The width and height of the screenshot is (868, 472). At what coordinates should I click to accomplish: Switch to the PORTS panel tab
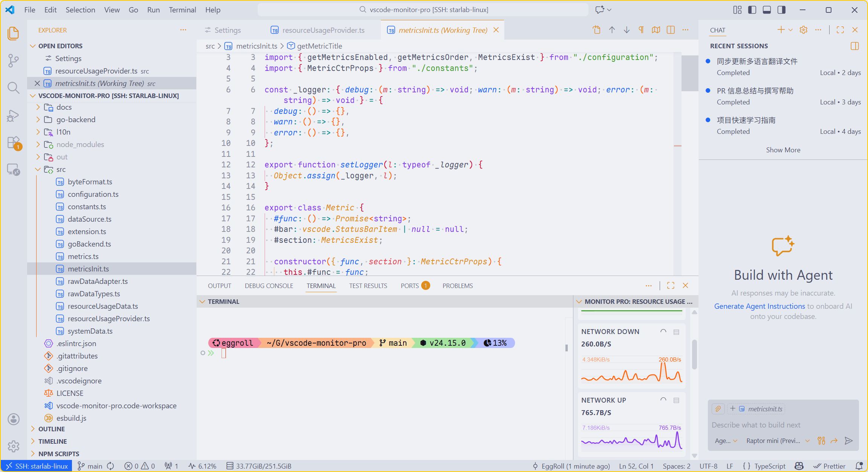coord(415,286)
